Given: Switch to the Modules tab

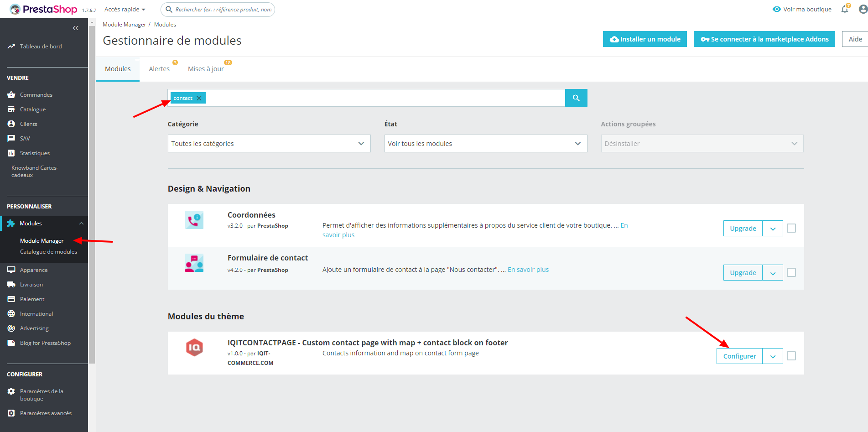Looking at the screenshot, I should (118, 69).
